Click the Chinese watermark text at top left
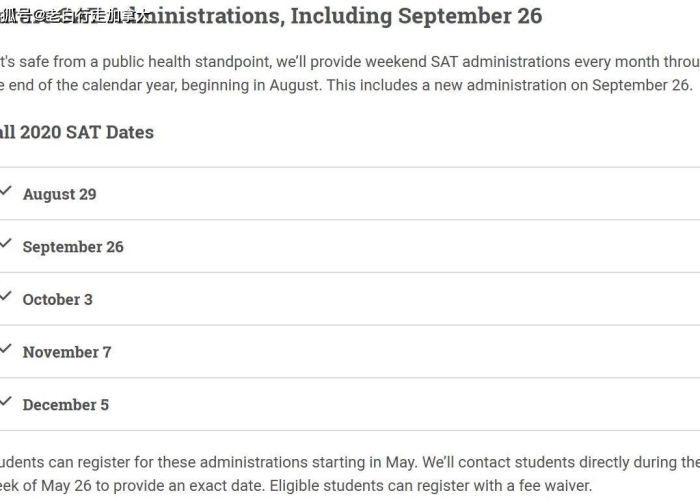Screen dimensions: 700x500 pyautogui.click(x=74, y=16)
